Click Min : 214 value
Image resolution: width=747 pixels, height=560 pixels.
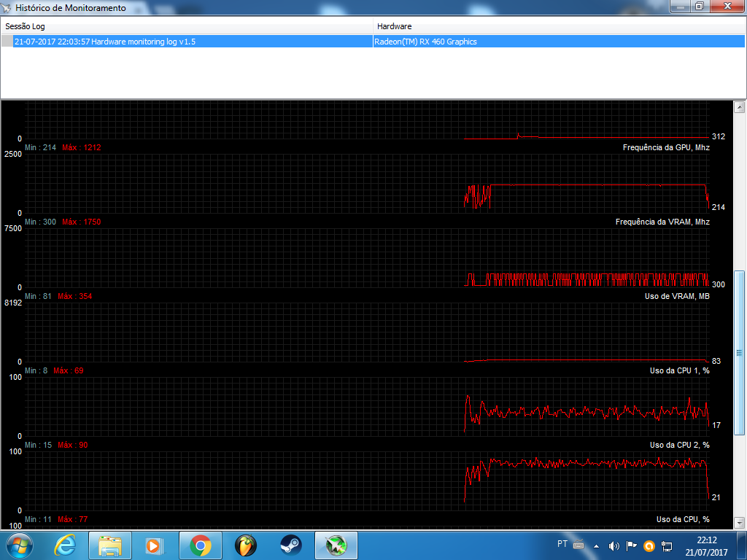41,147
